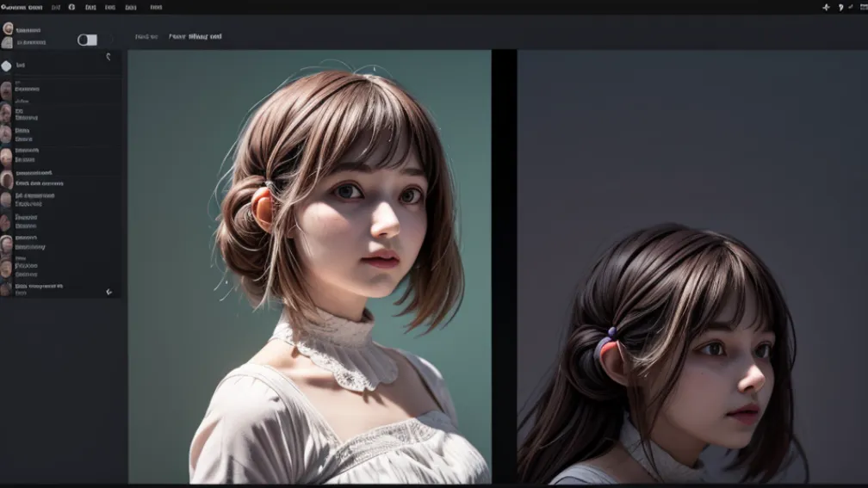Click the round icon in the top menu bar

(71, 7)
